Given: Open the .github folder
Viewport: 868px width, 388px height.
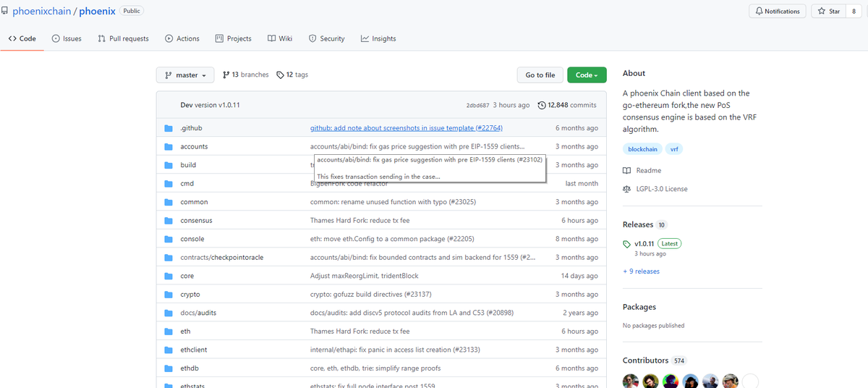Looking at the screenshot, I should tap(191, 128).
